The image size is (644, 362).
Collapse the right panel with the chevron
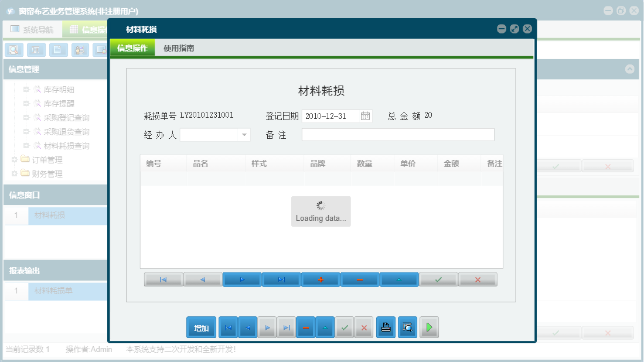click(631, 69)
